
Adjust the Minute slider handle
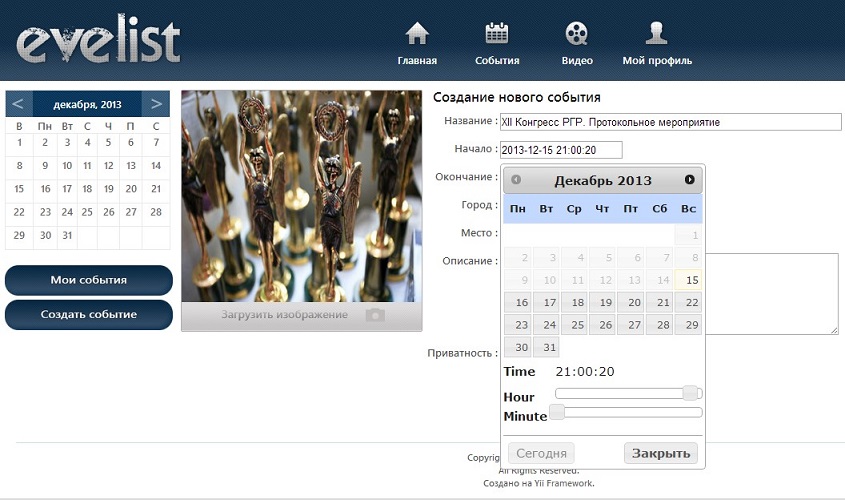point(557,412)
